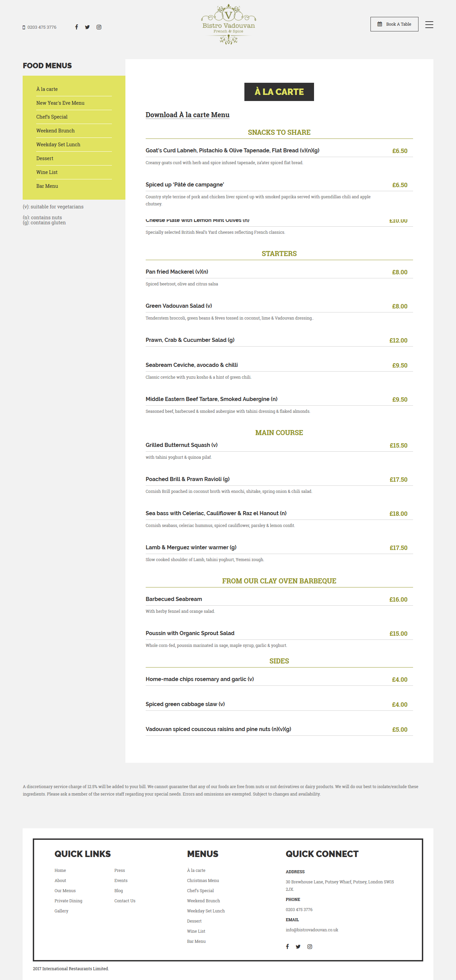
Task: Open the header Twitter icon
Action: pyautogui.click(x=88, y=27)
